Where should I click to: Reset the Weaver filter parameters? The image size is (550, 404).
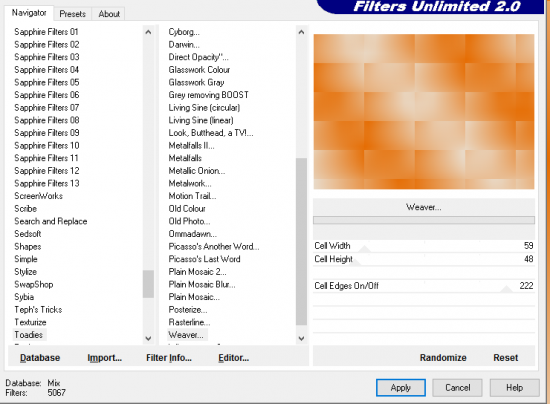click(505, 358)
